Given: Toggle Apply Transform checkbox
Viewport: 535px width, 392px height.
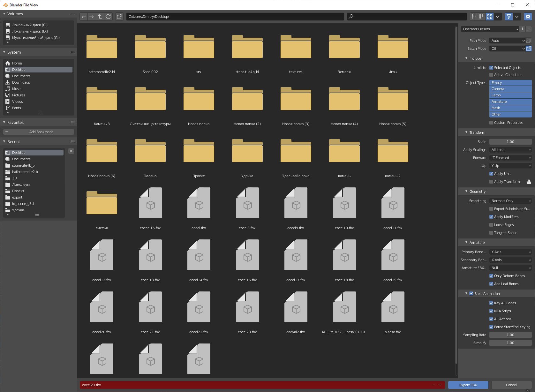Looking at the screenshot, I should coord(491,182).
